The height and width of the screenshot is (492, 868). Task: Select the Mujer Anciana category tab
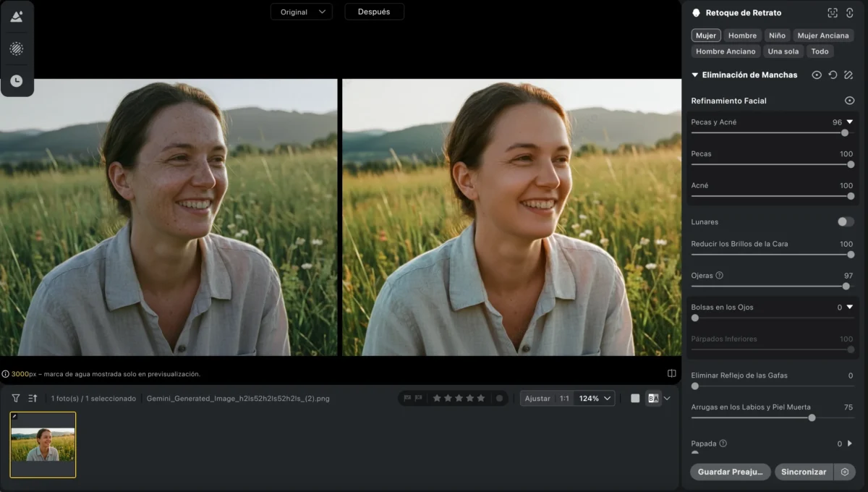click(x=823, y=35)
